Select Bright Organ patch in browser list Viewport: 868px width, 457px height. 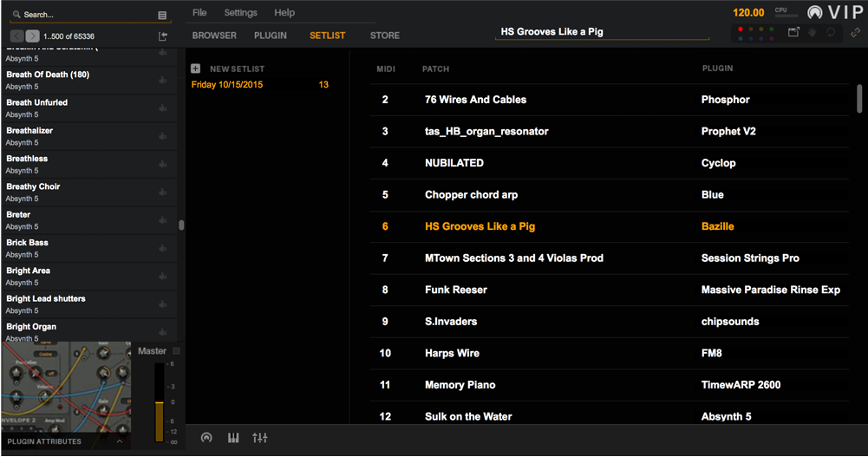coord(88,331)
